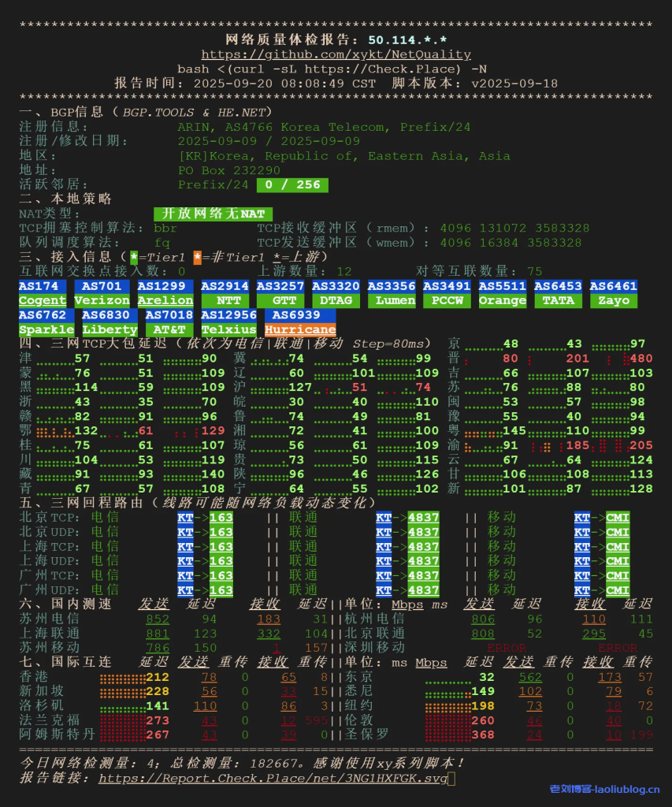The width and height of the screenshot is (672, 807).
Task: Click the 0 / 256 active neighbors badge
Action: point(292,185)
